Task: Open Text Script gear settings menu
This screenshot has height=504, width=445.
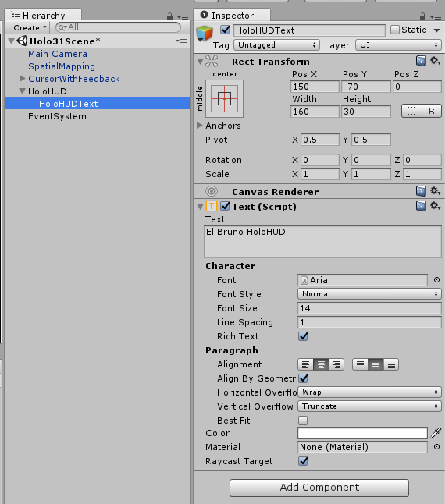Action: click(x=436, y=206)
